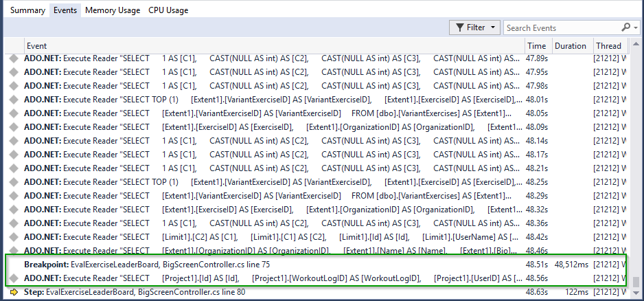Open the Filter dropdown

(x=474, y=27)
